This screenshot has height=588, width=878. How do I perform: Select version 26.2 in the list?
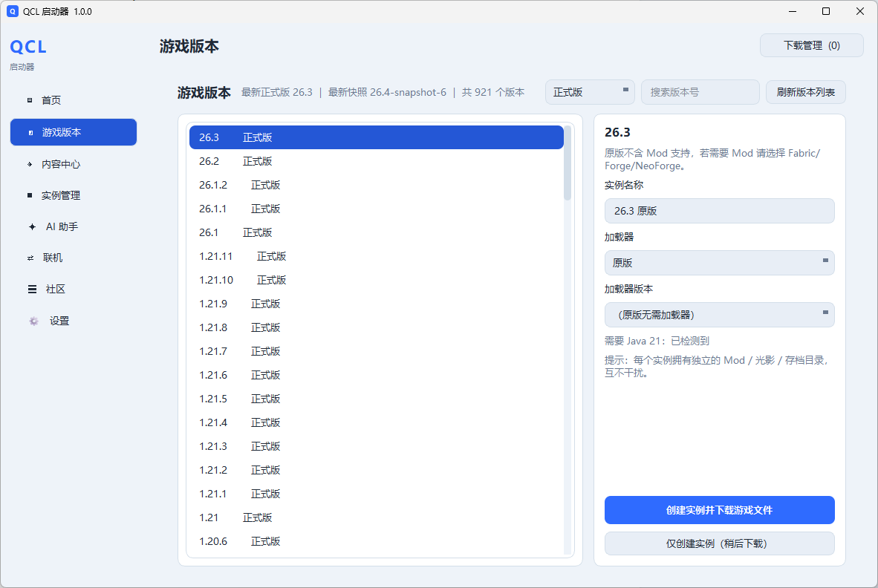[x=377, y=161]
